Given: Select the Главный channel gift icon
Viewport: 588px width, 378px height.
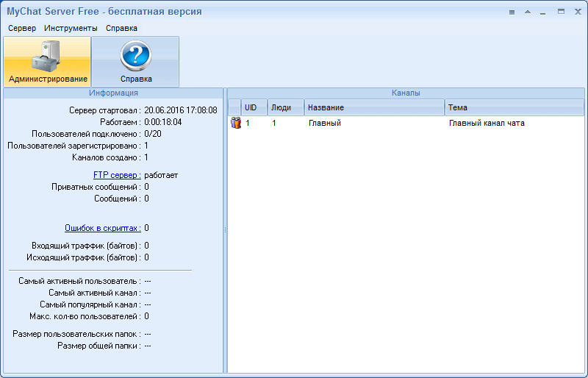Looking at the screenshot, I should [236, 123].
